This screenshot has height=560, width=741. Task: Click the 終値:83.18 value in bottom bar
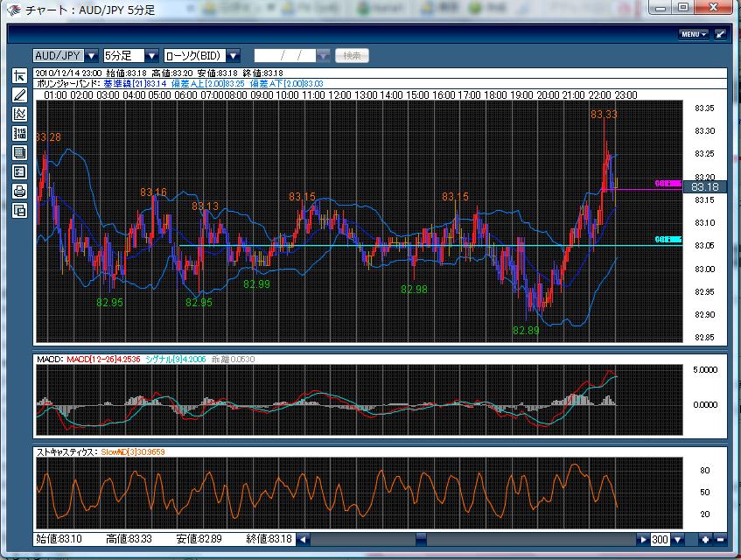269,539
